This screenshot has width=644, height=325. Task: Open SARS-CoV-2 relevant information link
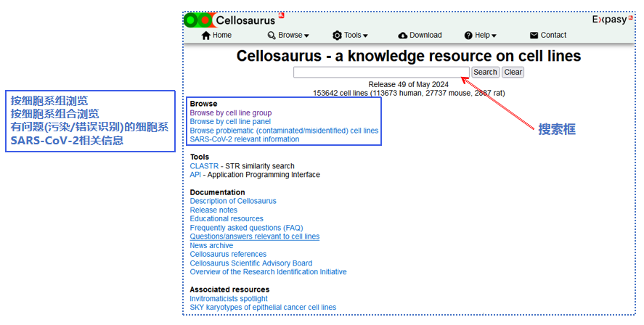pyautogui.click(x=244, y=139)
